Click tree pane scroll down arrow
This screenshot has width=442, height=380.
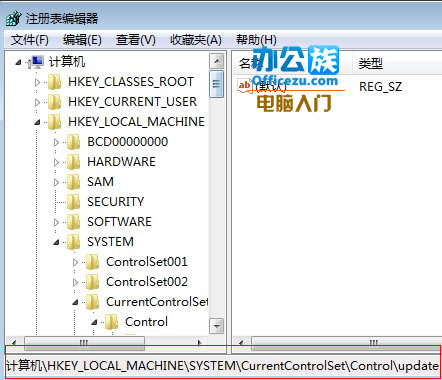point(217,326)
